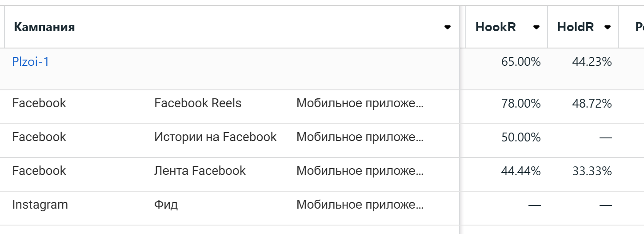Click the 44.44% HookR value
The height and width of the screenshot is (234, 644).
(521, 171)
